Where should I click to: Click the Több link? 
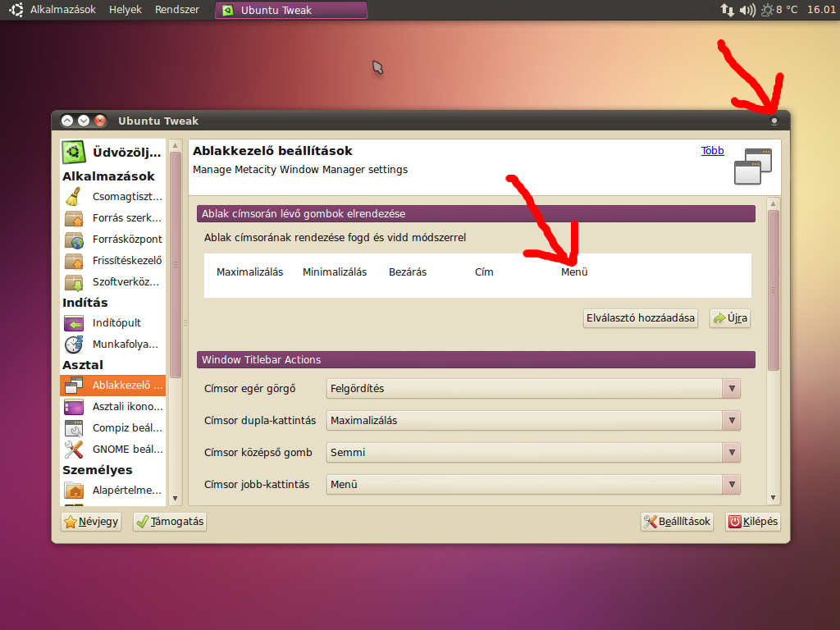[x=712, y=151]
